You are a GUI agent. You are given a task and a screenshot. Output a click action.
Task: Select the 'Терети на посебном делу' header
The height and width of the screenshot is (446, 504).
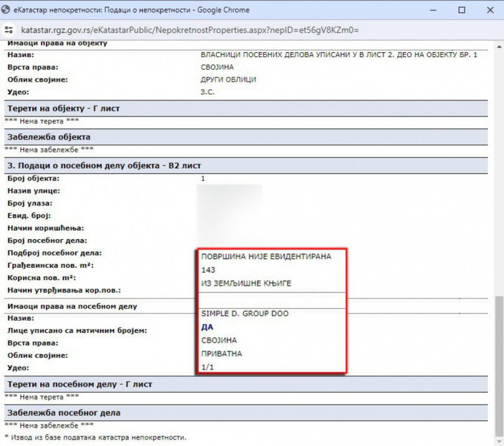(79, 384)
